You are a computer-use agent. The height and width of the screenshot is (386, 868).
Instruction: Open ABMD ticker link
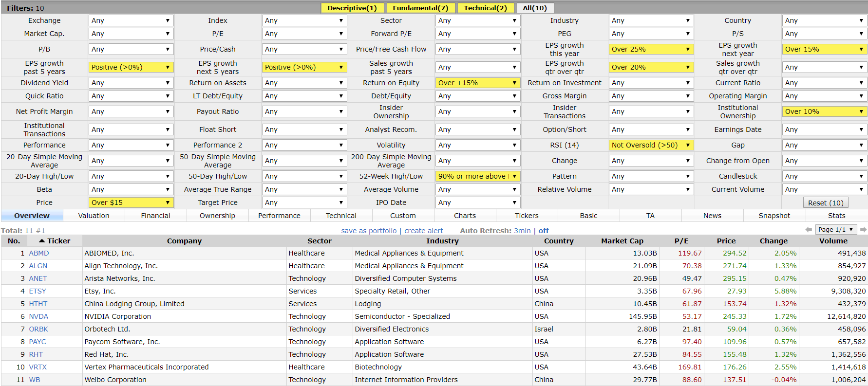[39, 253]
